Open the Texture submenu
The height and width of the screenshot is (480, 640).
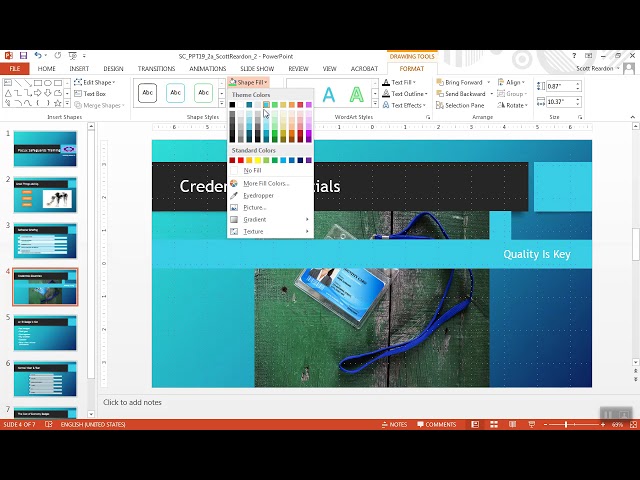270,231
